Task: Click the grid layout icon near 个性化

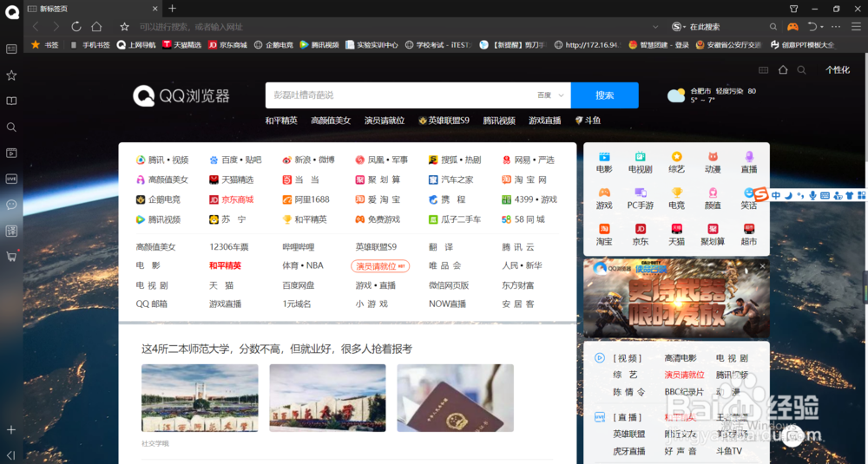Action: (763, 70)
